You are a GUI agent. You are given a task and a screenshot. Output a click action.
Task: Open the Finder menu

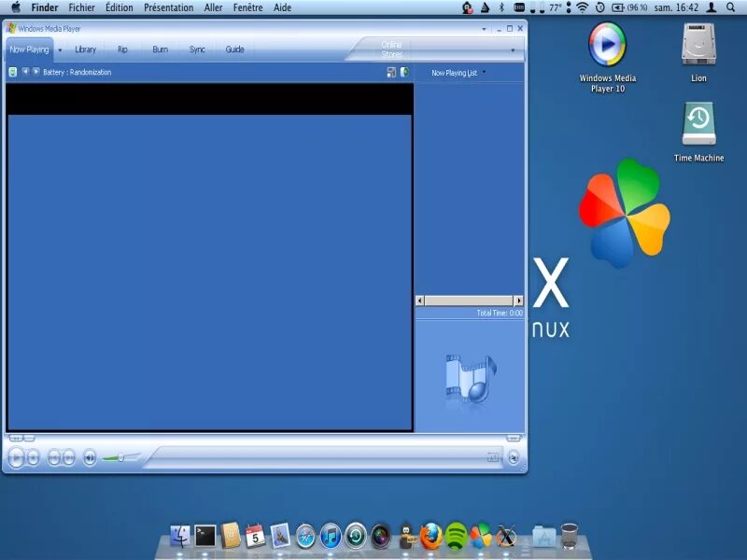[x=45, y=7]
